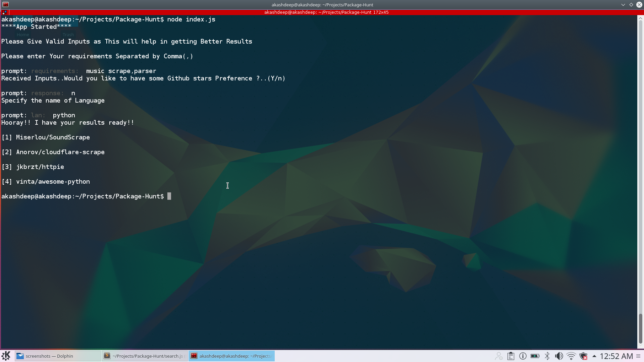Open the KDE application launcher menu

6,356
